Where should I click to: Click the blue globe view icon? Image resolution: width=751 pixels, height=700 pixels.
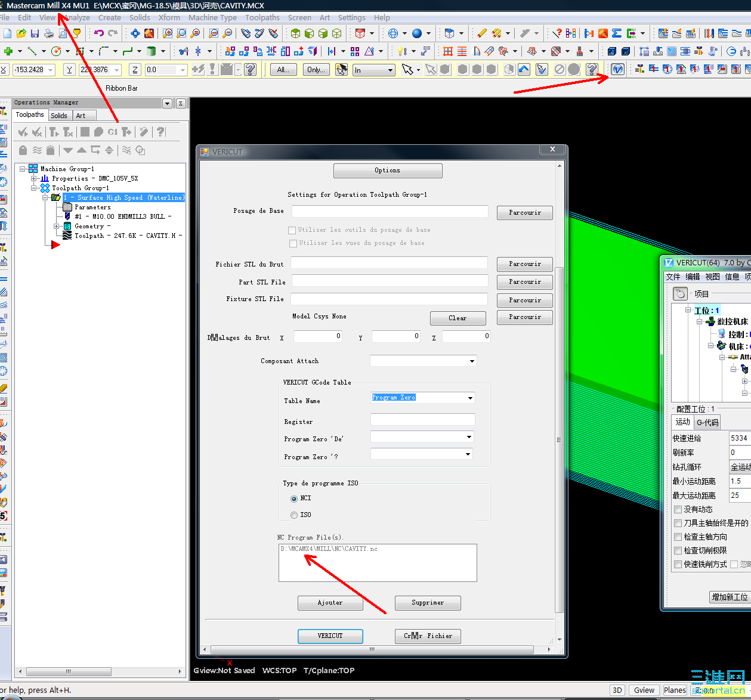[x=393, y=33]
